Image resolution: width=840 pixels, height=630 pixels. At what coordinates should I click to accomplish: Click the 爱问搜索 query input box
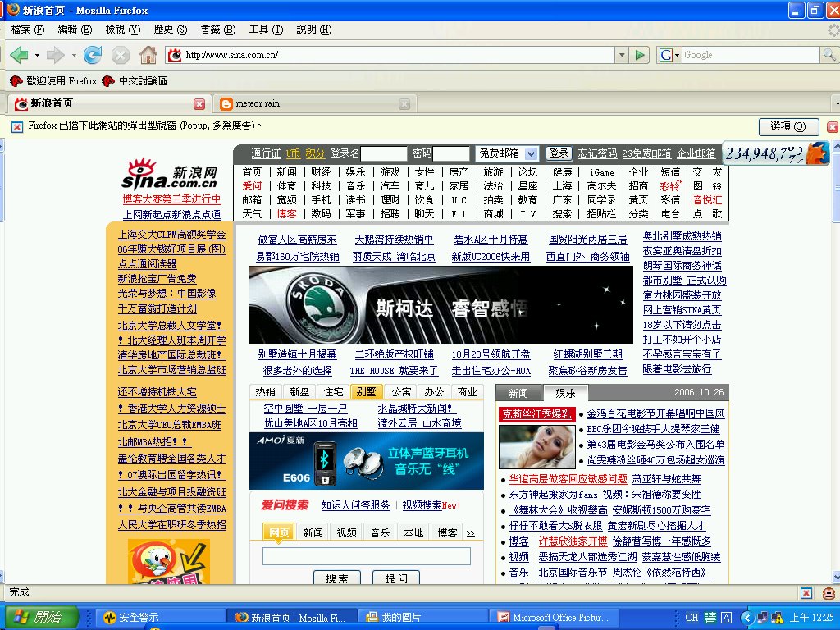click(367, 556)
